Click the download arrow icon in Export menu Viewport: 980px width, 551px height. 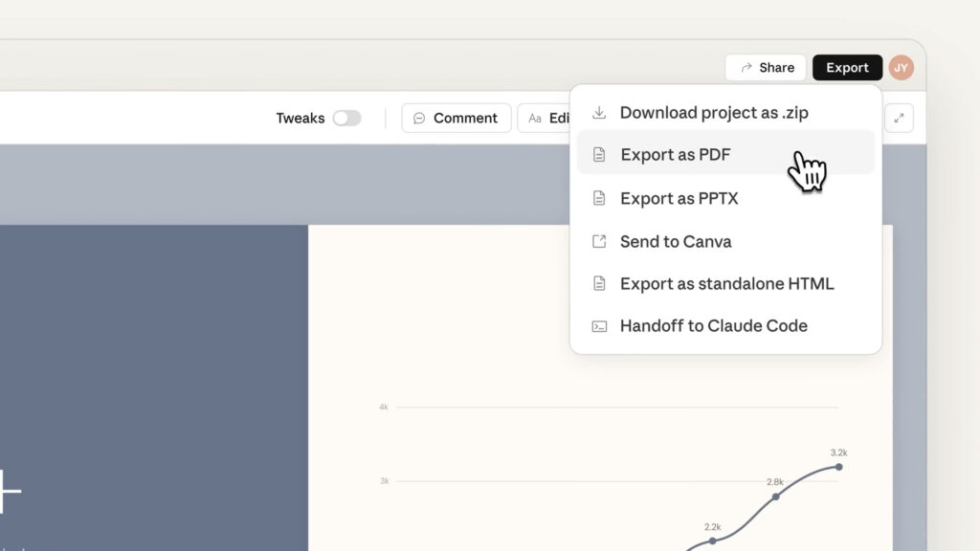coord(599,113)
